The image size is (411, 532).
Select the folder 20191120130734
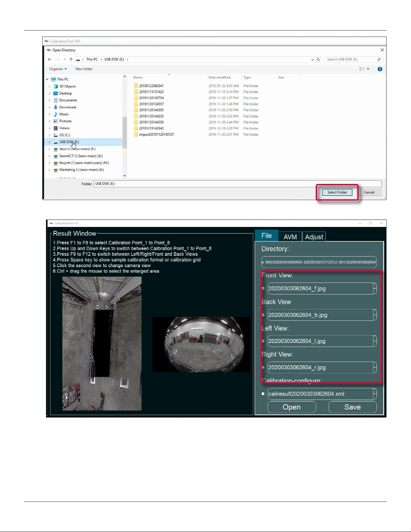[x=151, y=98]
